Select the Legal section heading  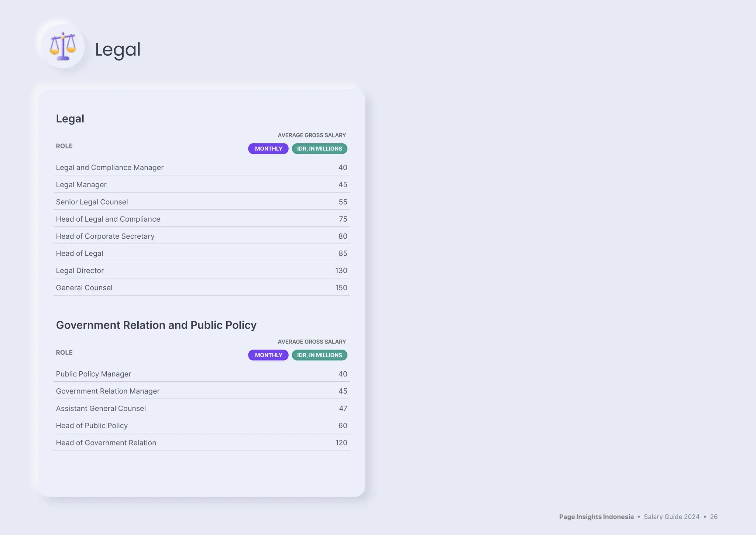[x=70, y=119]
